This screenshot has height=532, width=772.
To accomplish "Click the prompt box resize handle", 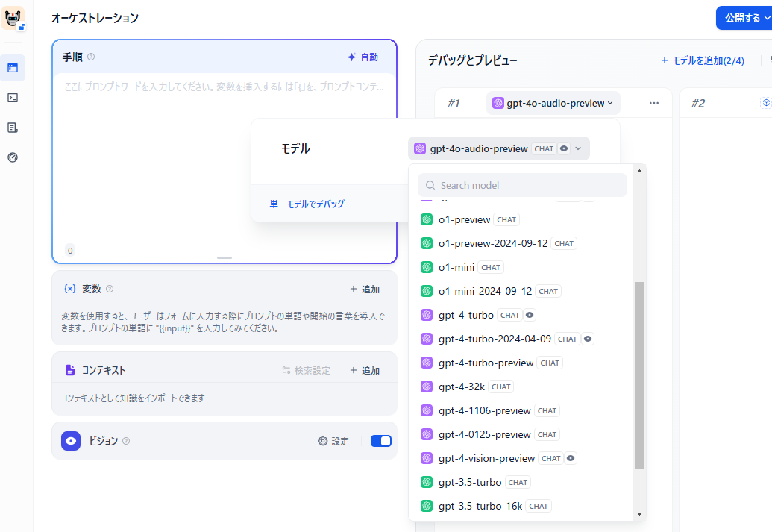I will pos(225,257).
